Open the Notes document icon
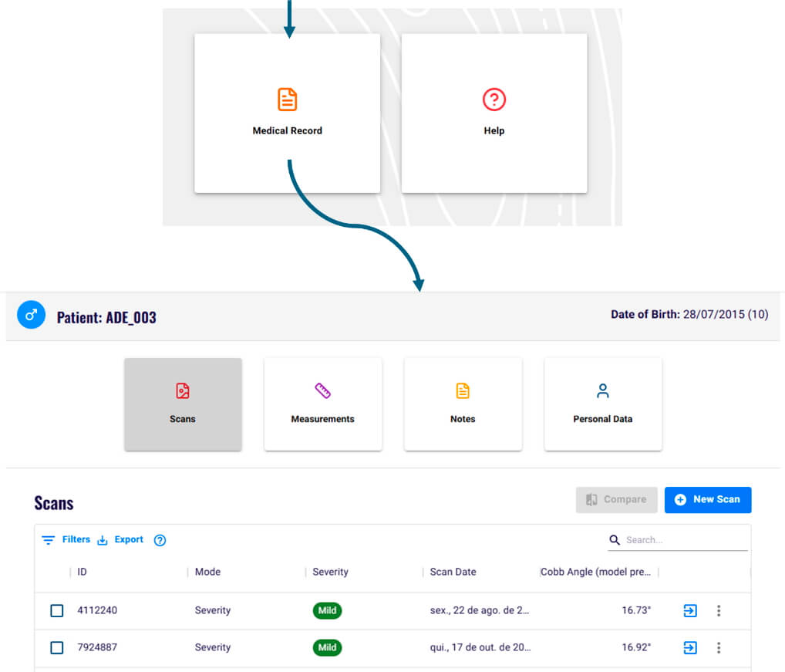This screenshot has width=785, height=672. click(x=463, y=391)
